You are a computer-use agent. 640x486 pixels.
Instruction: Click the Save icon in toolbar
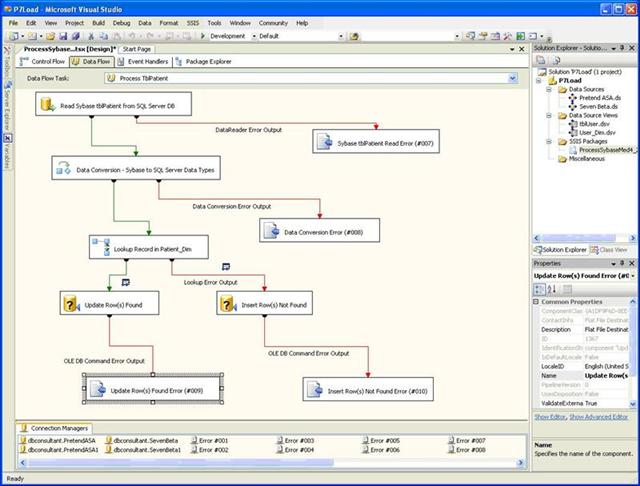coord(63,36)
